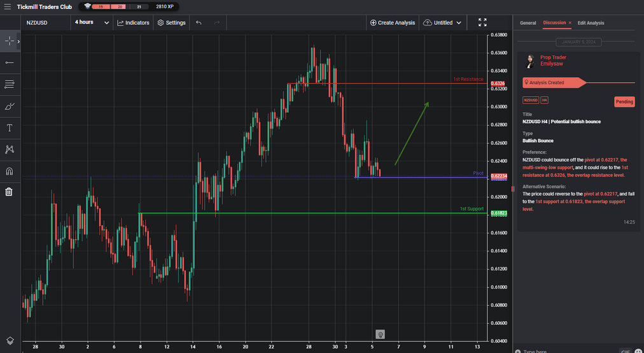This screenshot has height=353, width=644.
Task: Click the Bullish Bounce type text
Action: tap(538, 141)
